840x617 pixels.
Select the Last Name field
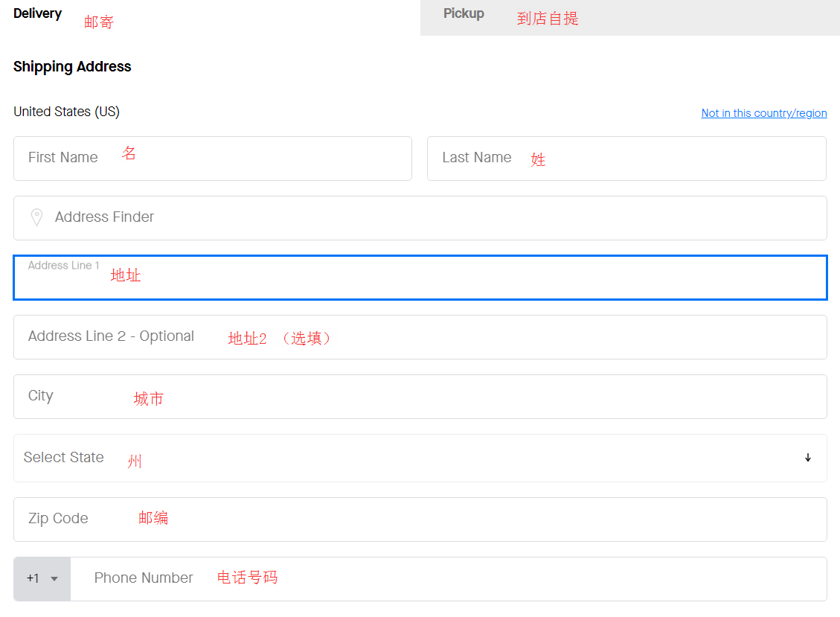626,159
